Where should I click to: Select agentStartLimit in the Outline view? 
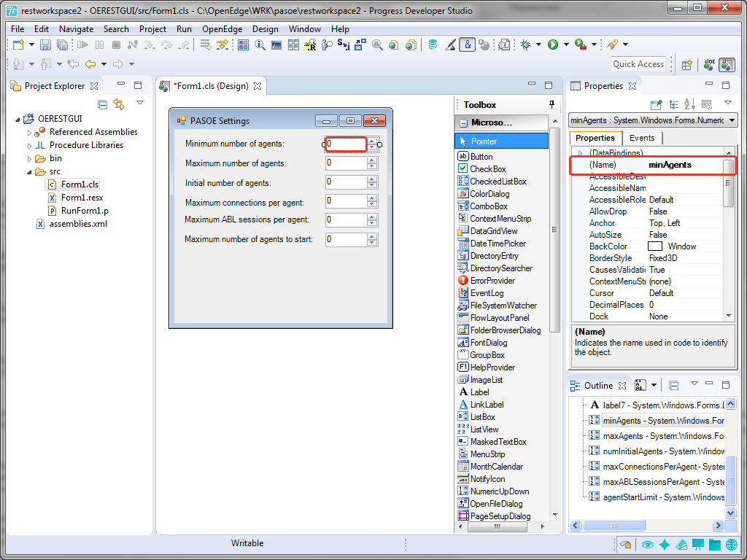[x=664, y=497]
